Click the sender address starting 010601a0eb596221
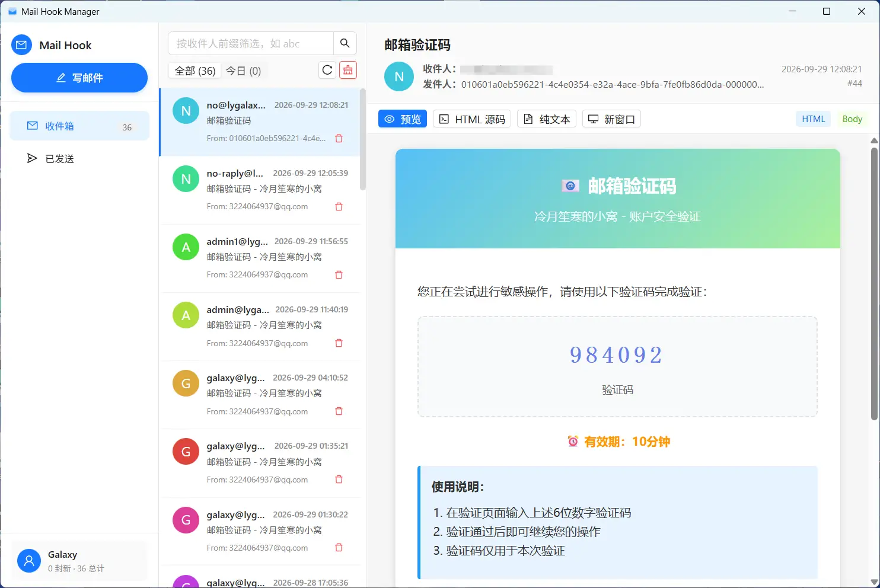The height and width of the screenshot is (588, 880). click(613, 84)
